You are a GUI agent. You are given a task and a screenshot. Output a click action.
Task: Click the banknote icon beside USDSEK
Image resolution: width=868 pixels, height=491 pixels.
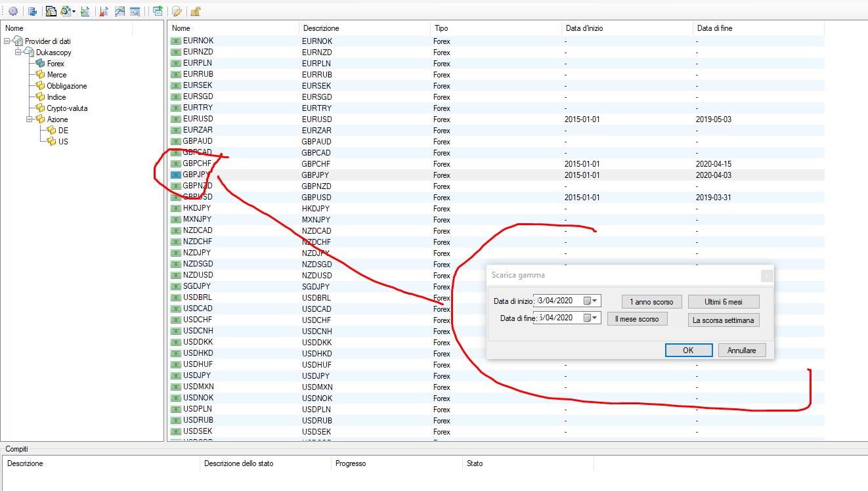pyautogui.click(x=175, y=431)
